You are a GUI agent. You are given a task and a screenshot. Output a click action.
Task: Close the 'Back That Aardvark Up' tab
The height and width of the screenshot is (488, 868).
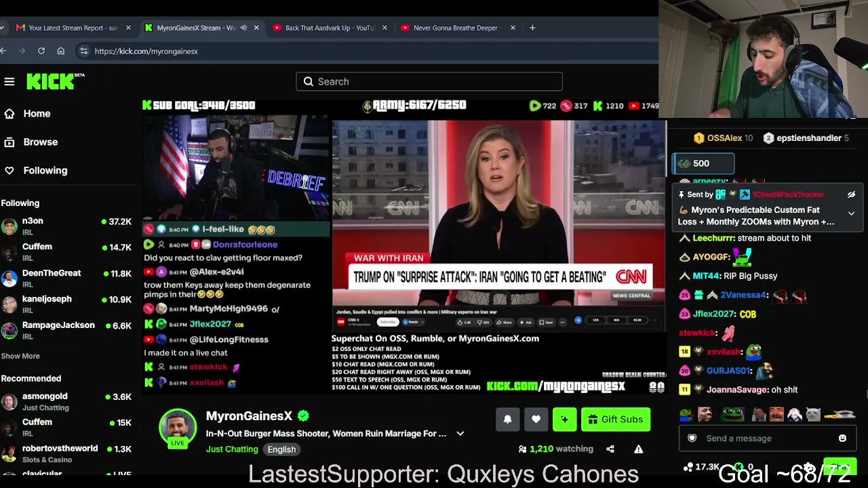click(x=384, y=28)
